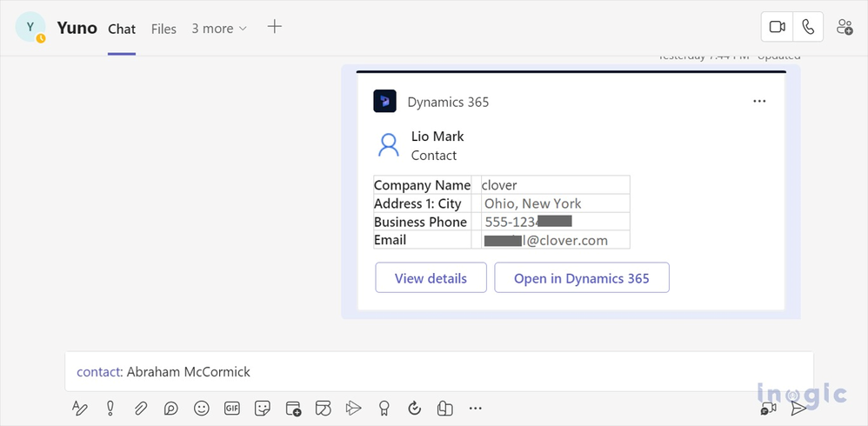Start an audio call
The width and height of the screenshot is (868, 426).
pyautogui.click(x=808, y=27)
